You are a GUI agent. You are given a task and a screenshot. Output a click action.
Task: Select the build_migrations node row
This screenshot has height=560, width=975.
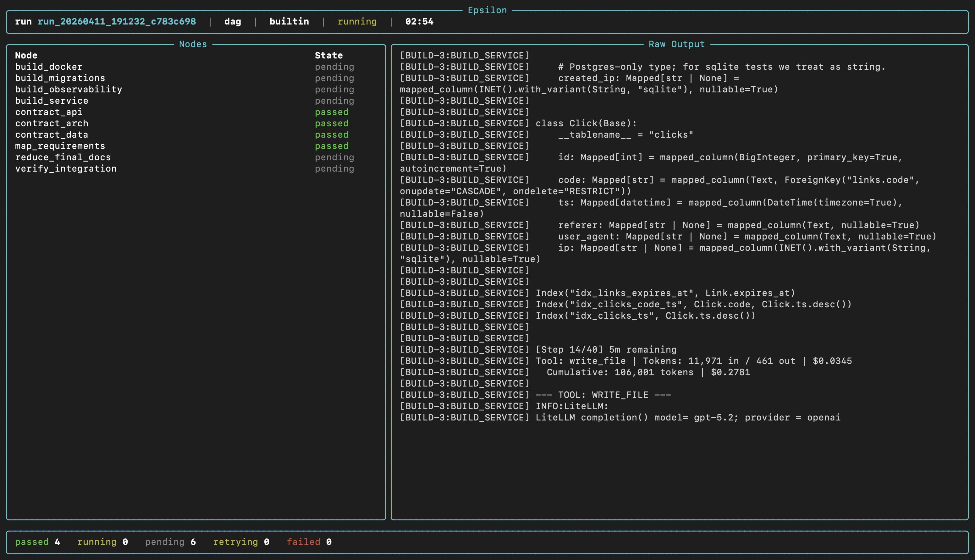tap(185, 78)
